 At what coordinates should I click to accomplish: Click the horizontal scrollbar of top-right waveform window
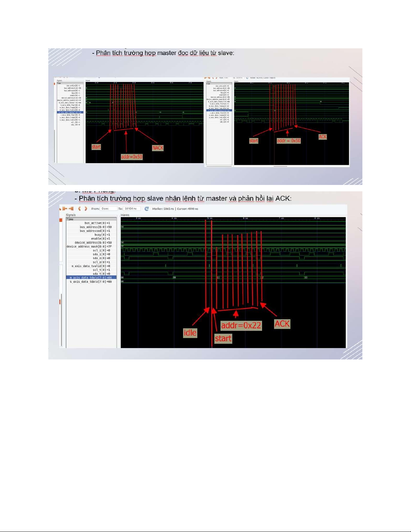pos(280,166)
